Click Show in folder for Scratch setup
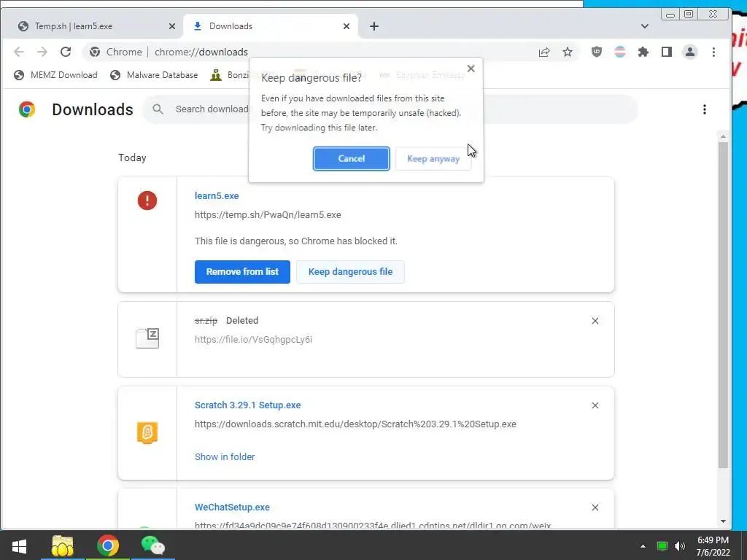 click(x=225, y=456)
